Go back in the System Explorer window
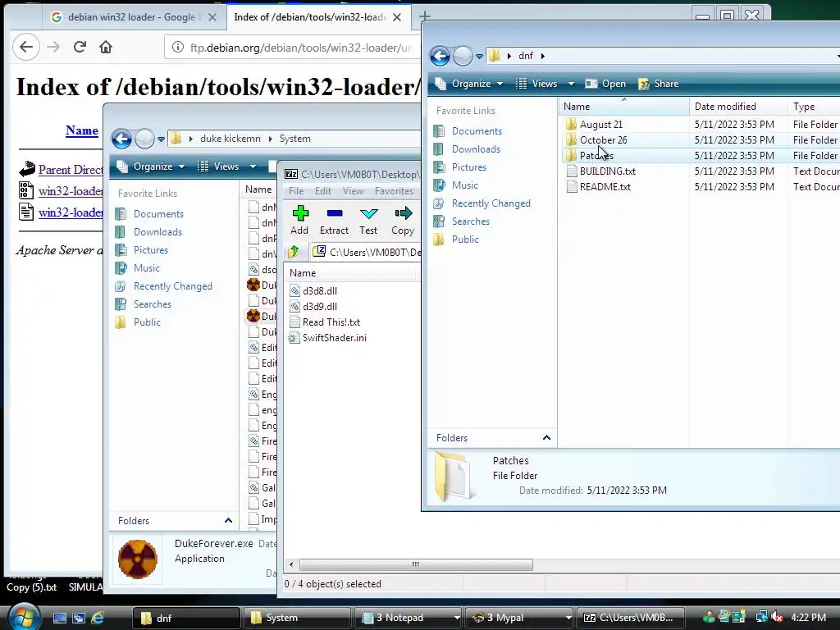Screen dimensions: 840x630 click(x=121, y=139)
